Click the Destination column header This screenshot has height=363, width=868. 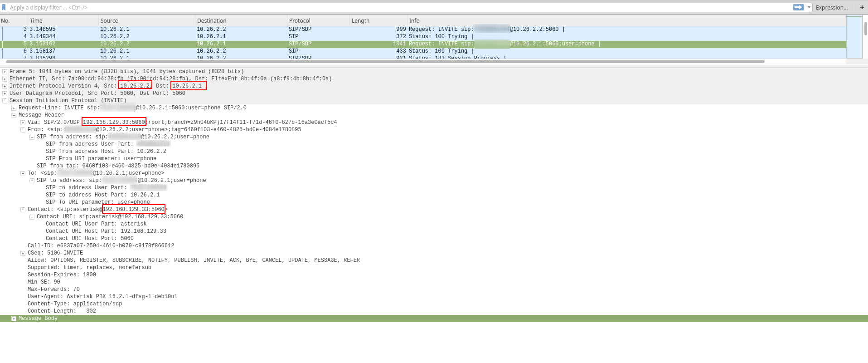coord(240,21)
